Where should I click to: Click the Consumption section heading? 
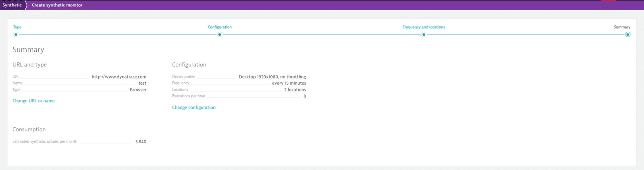coord(29,129)
